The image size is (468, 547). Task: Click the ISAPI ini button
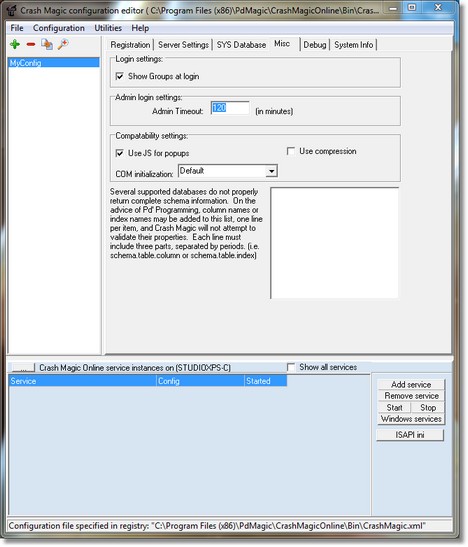[410, 435]
